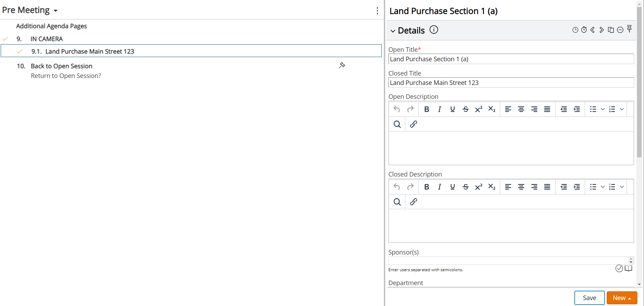Click the clock icon in Details header
This screenshot has height=306, width=644.
575,30
